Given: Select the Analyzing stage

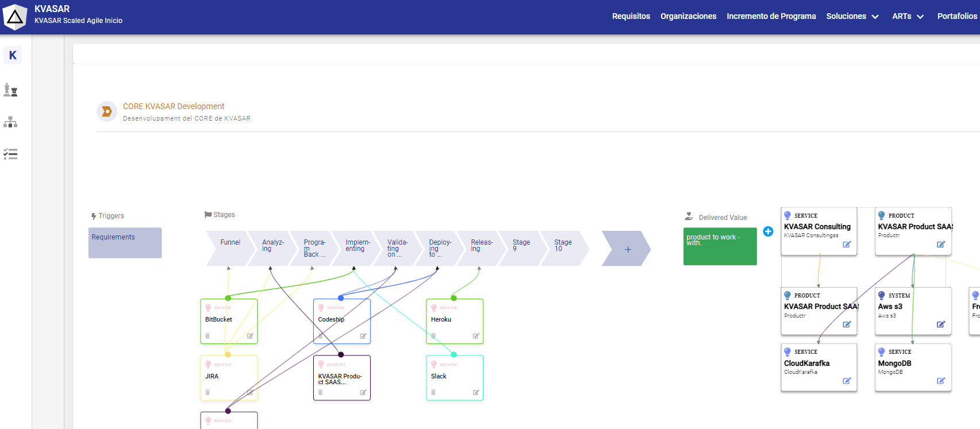Looking at the screenshot, I should click(271, 248).
